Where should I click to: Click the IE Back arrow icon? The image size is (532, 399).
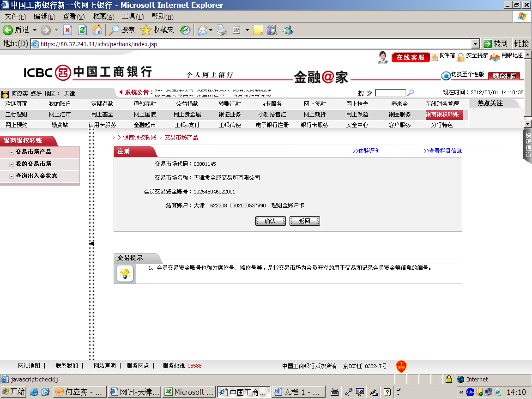(x=8, y=30)
